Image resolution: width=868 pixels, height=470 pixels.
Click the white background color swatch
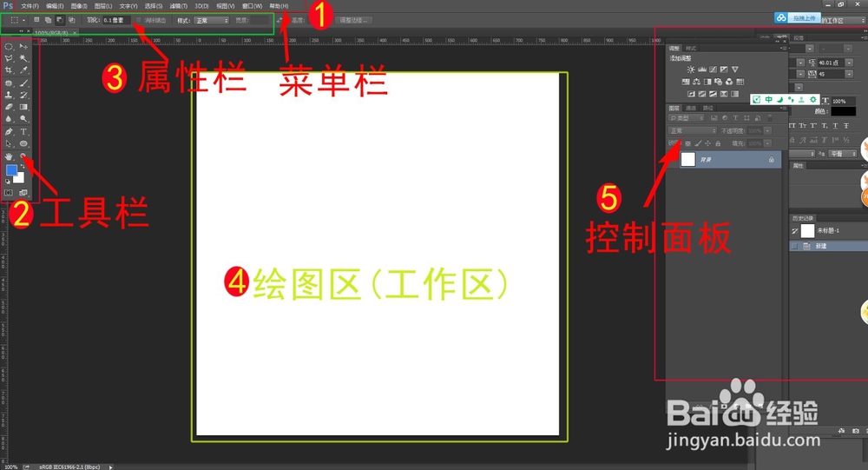[x=21, y=179]
